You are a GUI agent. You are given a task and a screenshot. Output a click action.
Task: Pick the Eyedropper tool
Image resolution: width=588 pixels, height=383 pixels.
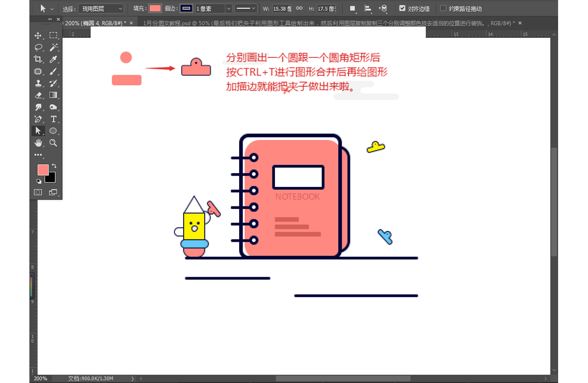click(x=53, y=59)
